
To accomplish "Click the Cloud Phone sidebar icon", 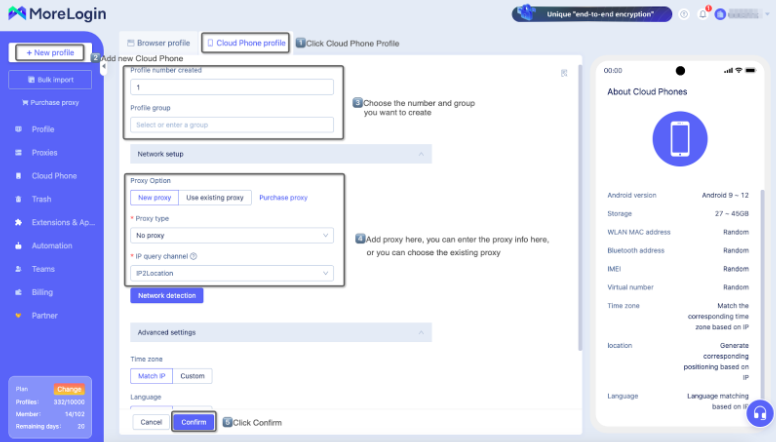I will tap(18, 176).
